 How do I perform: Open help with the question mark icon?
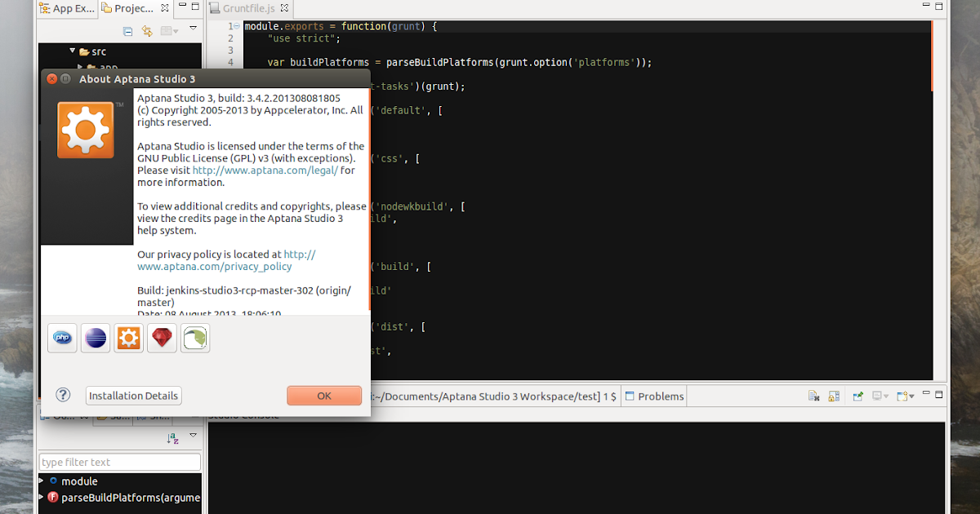point(63,395)
